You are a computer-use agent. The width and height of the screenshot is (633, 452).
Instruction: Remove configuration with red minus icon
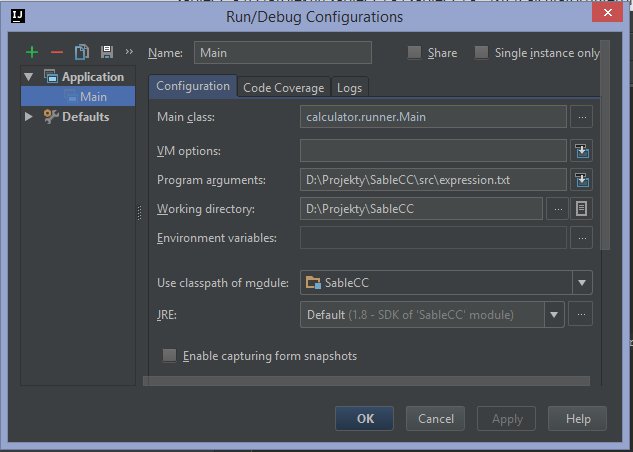point(57,52)
